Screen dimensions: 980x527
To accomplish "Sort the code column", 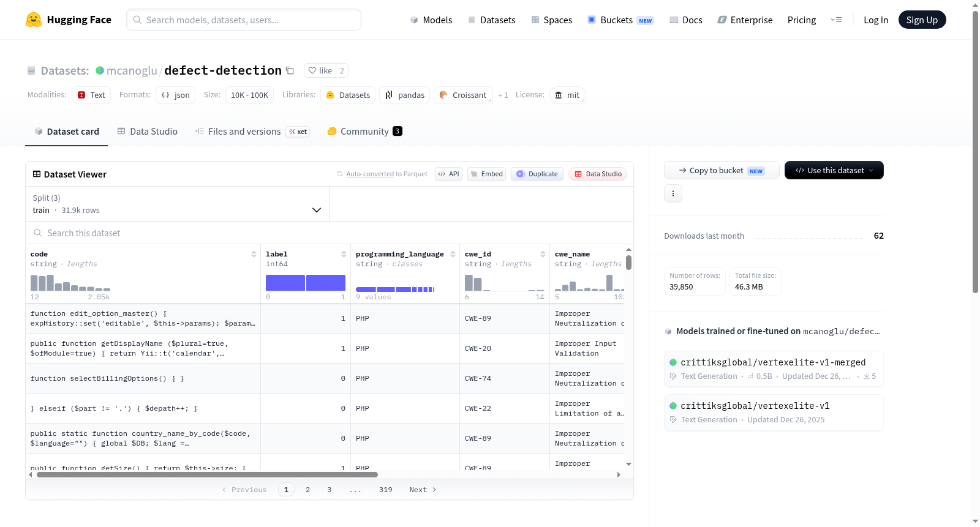I will 254,254.
